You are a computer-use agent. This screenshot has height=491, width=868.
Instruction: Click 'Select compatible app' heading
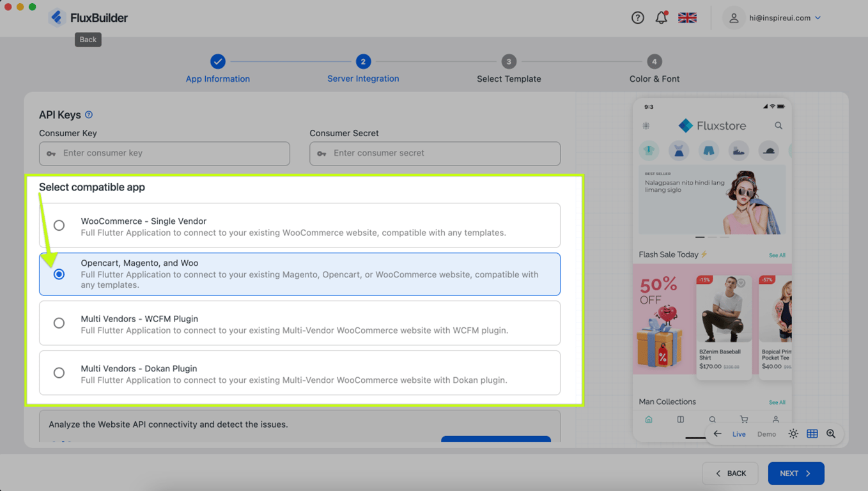pos(92,187)
